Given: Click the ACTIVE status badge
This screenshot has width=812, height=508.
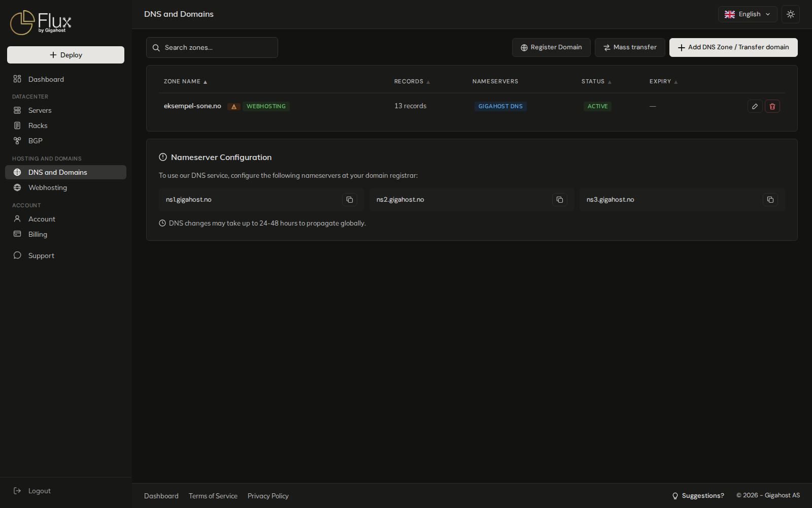Looking at the screenshot, I should [x=597, y=106].
